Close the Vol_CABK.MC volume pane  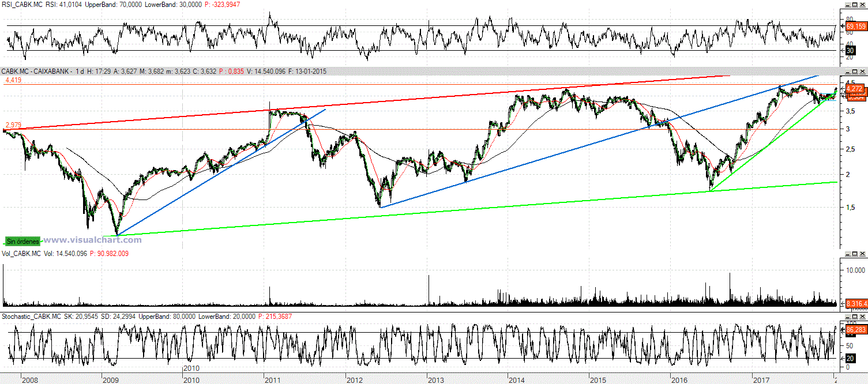(863, 253)
